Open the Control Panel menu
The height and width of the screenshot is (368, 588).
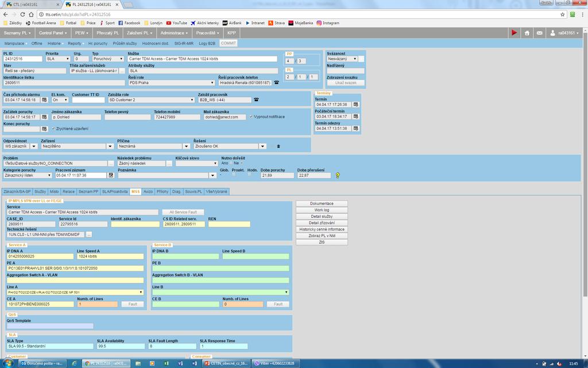[x=52, y=33]
